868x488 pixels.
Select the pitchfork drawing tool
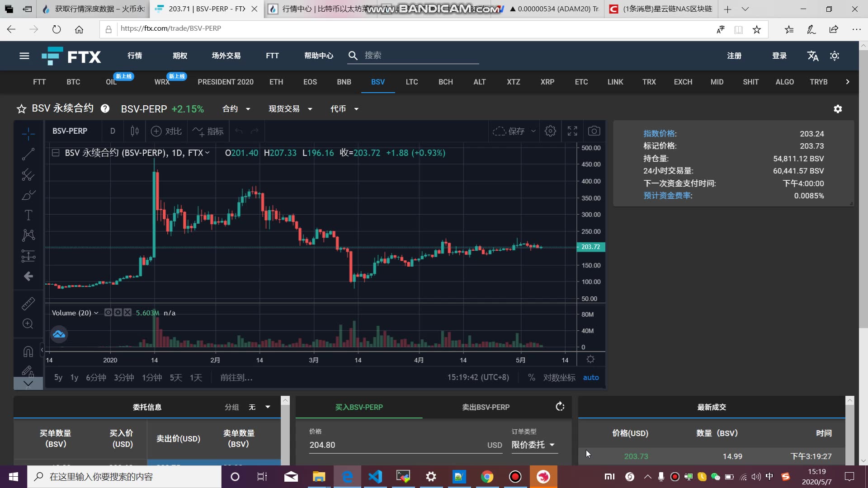(28, 174)
